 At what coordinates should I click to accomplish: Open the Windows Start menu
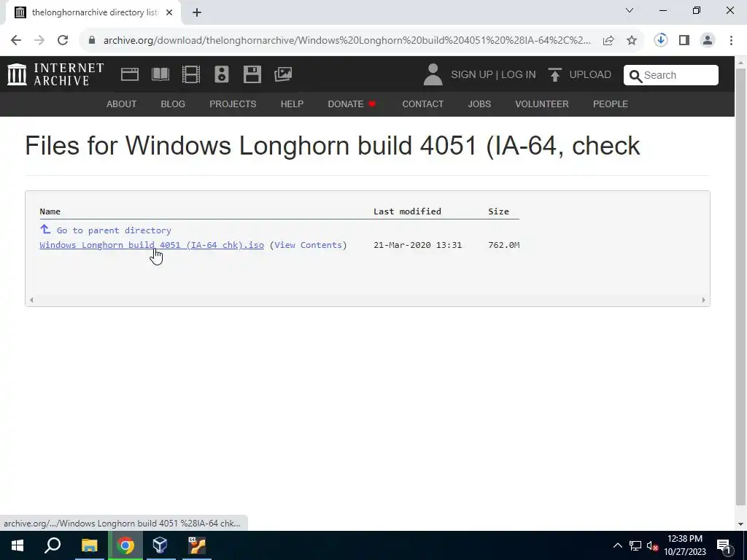click(18, 545)
